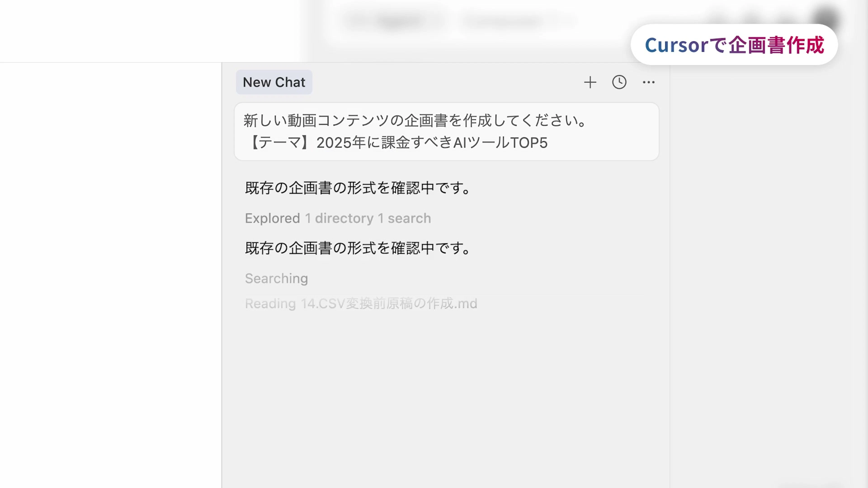Click the empty pane right of the chat panel

768,270
